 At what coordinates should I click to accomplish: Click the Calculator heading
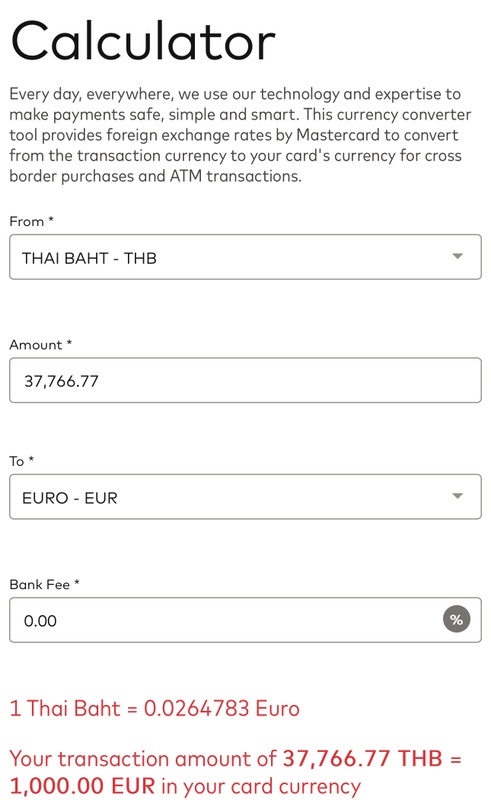[143, 41]
